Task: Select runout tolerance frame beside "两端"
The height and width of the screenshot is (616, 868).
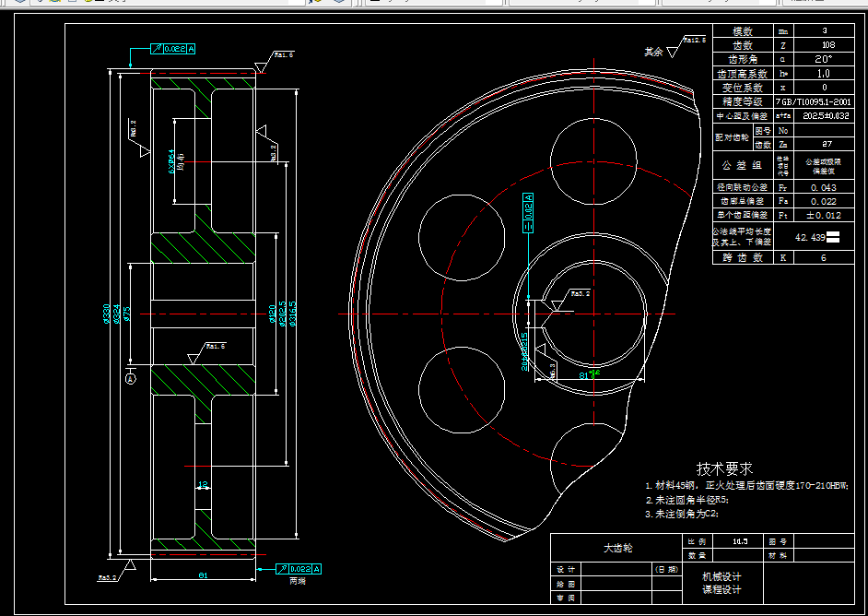Action: pos(299,569)
